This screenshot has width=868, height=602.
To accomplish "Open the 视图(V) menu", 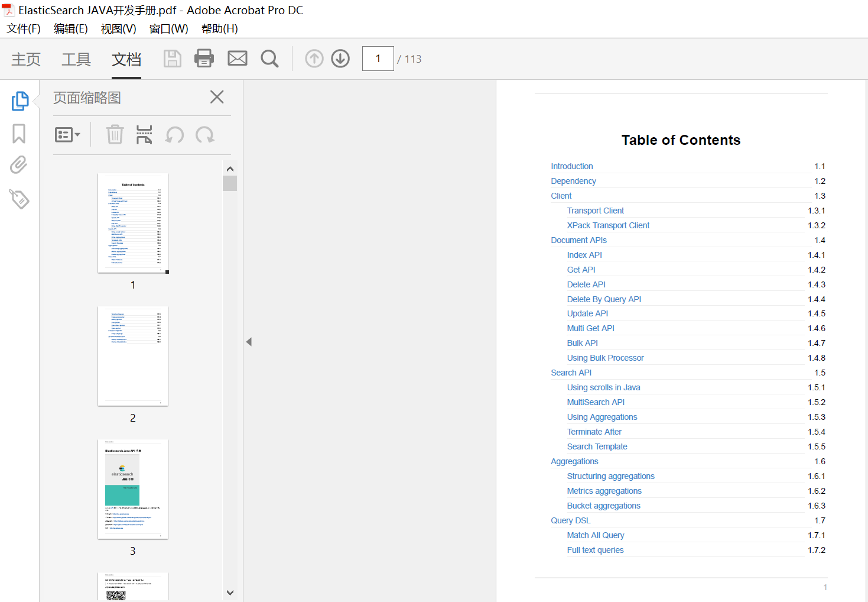I will click(119, 29).
